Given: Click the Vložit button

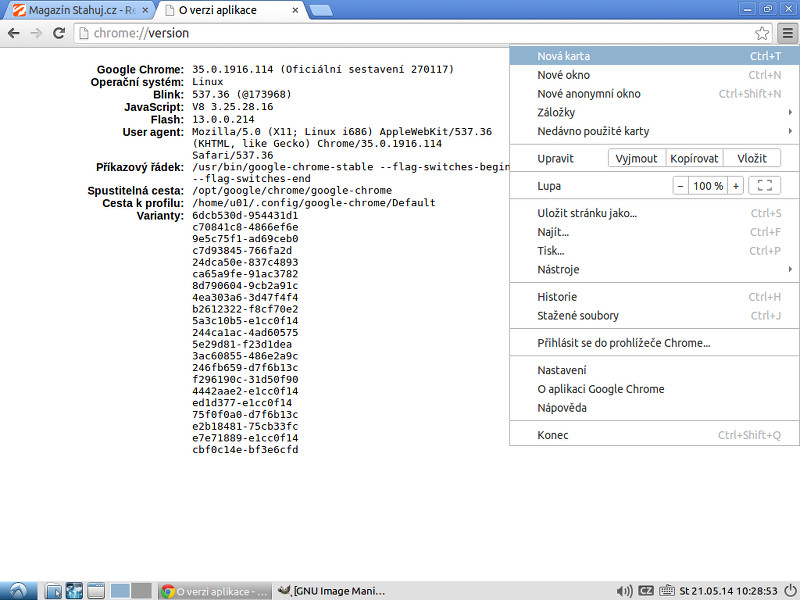Looking at the screenshot, I should point(752,158).
